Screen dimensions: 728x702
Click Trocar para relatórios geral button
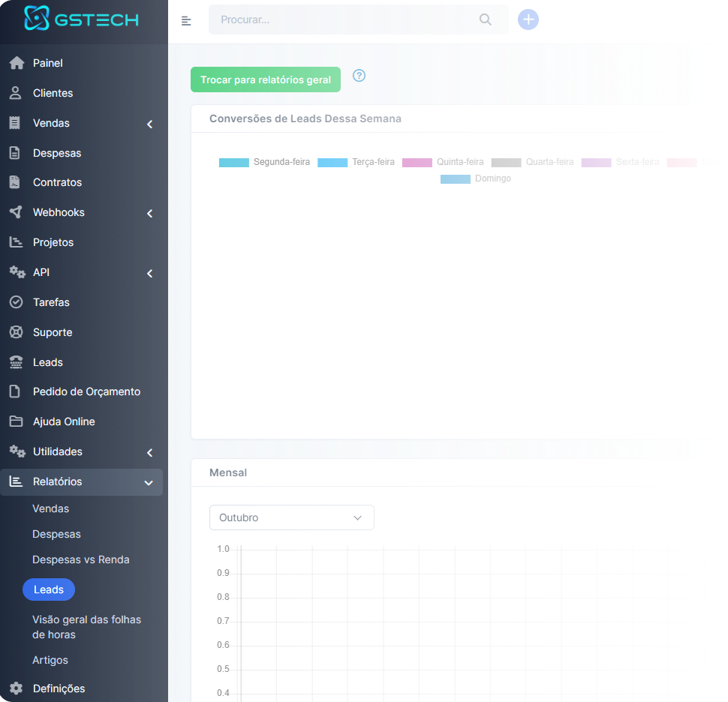266,79
